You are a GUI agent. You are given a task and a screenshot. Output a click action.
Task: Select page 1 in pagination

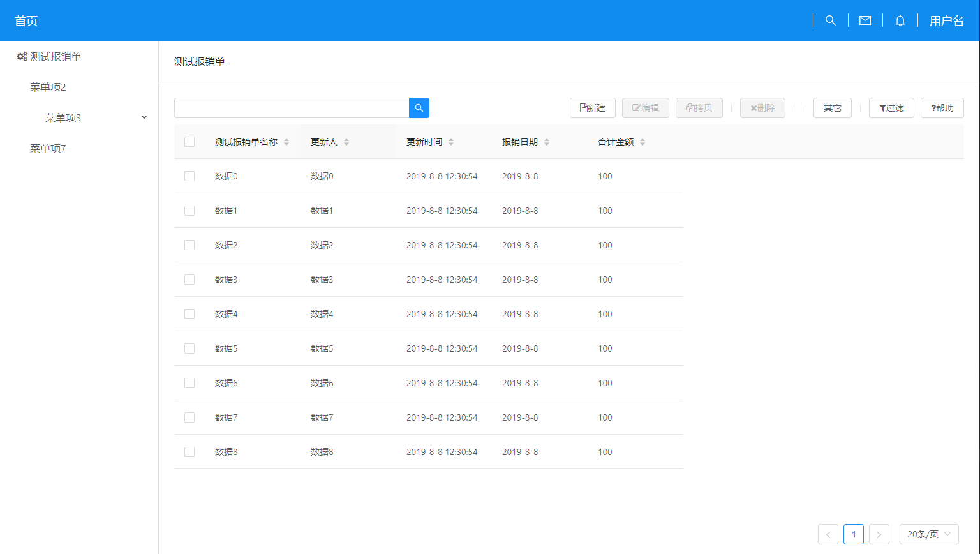click(854, 534)
